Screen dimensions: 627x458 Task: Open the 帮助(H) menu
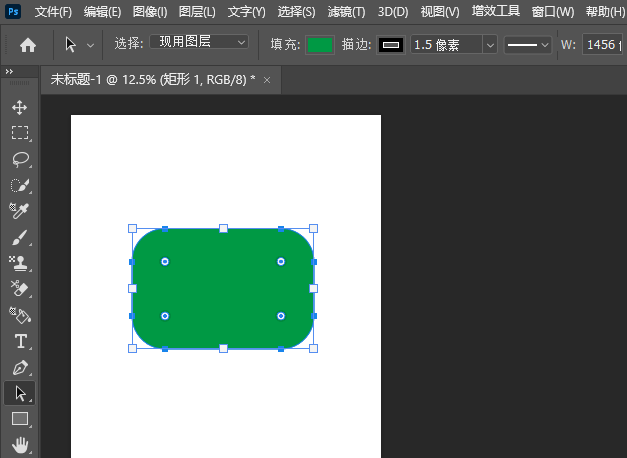pyautogui.click(x=605, y=12)
